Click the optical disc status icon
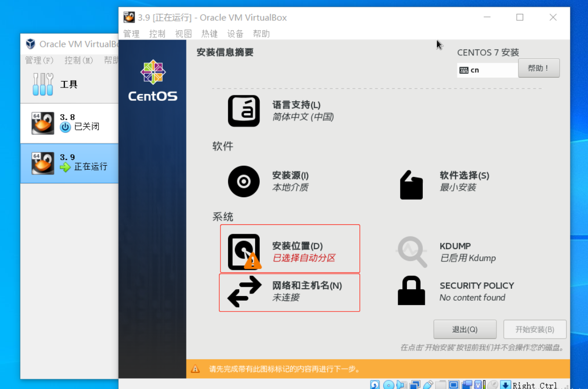This screenshot has width=588, height=389. [x=389, y=385]
